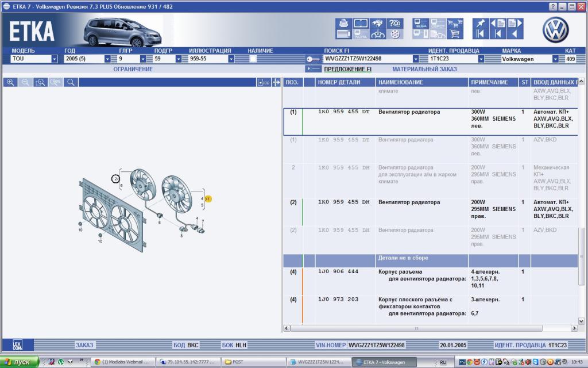Click the БОД label in status bar

(179, 345)
